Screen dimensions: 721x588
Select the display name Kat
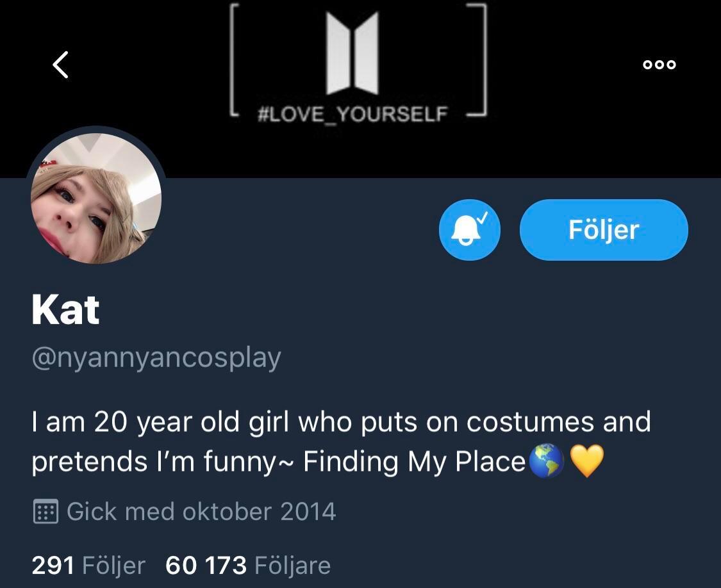pos(65,311)
